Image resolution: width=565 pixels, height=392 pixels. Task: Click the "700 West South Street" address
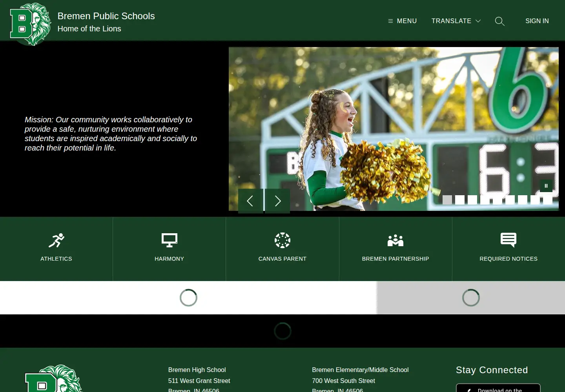coord(343,381)
